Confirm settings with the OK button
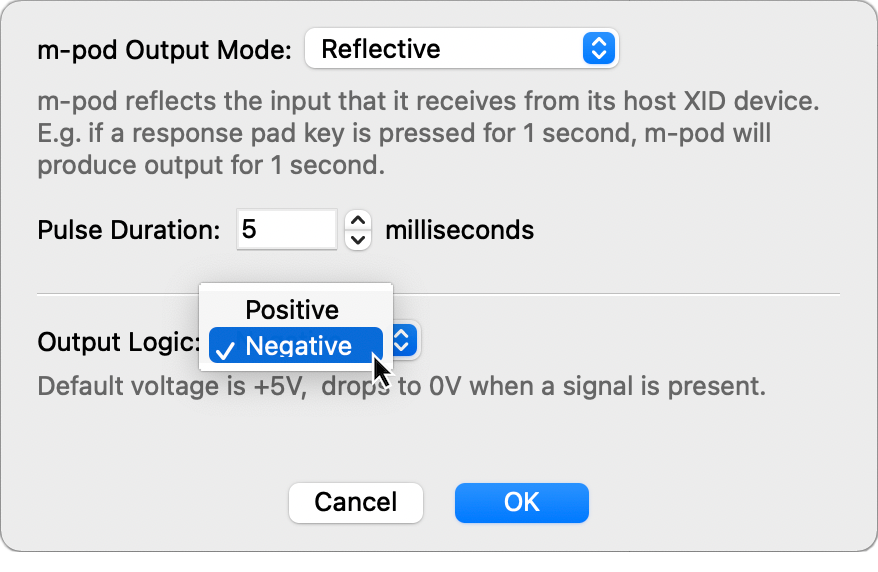This screenshot has width=878, height=572. point(521,502)
